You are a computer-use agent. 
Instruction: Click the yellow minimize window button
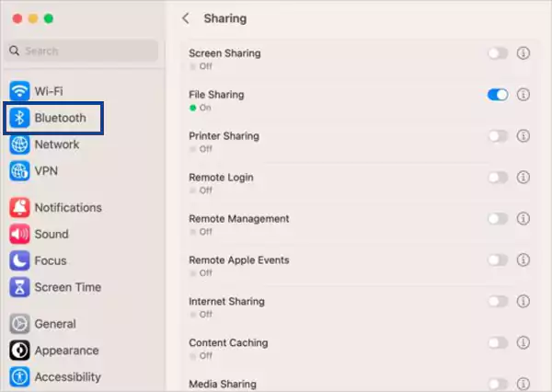[x=33, y=18]
